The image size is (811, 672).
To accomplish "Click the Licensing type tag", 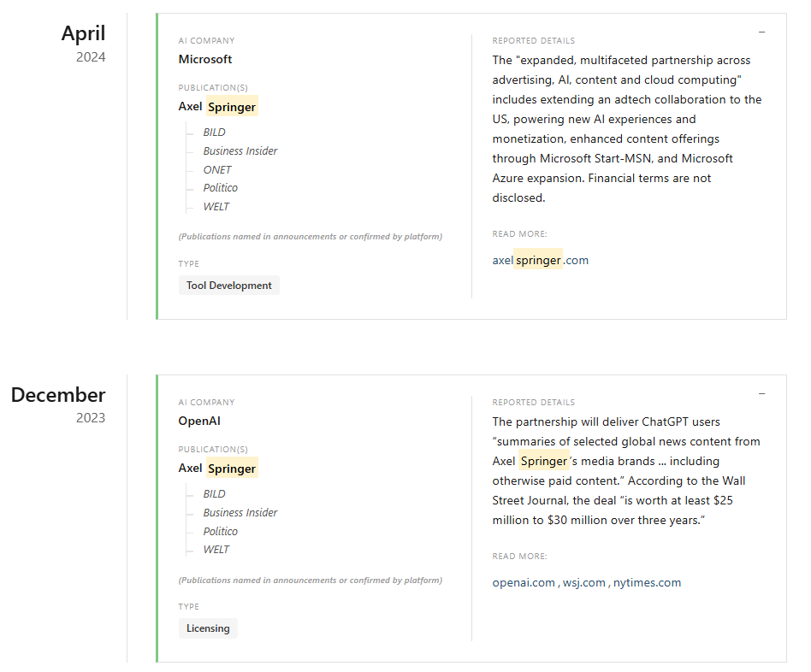I will [208, 628].
